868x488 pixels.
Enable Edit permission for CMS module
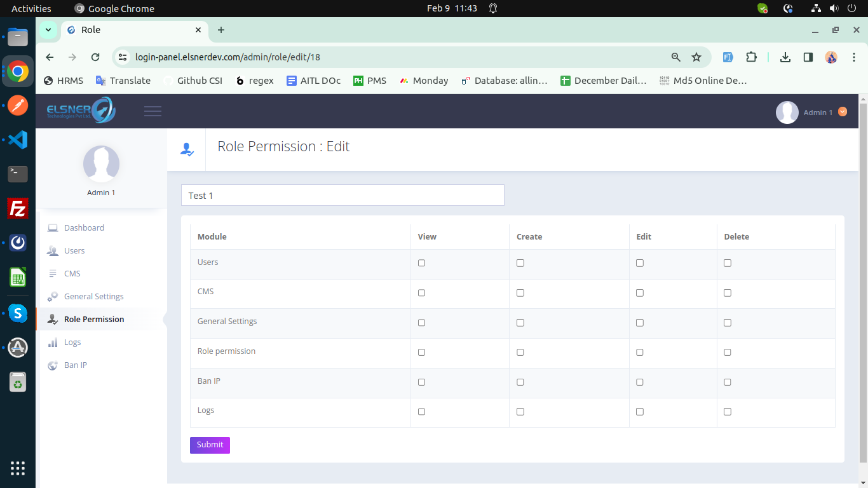pyautogui.click(x=639, y=292)
